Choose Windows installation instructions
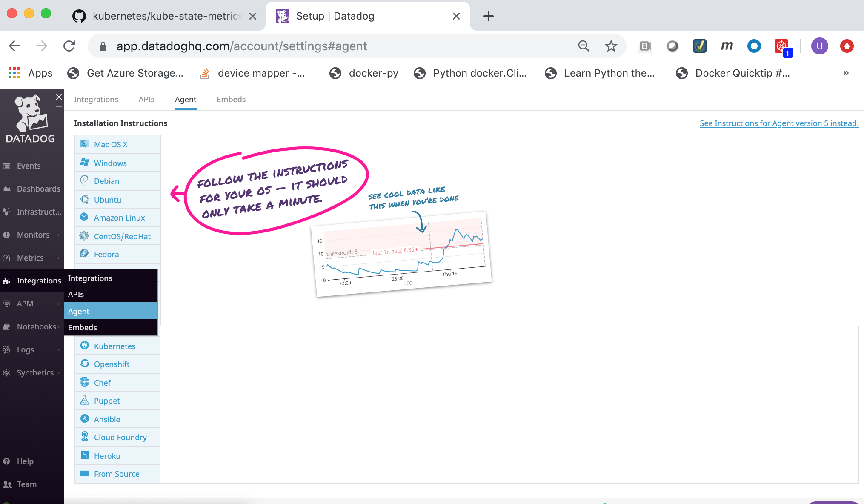This screenshot has height=504, width=864. click(117, 163)
